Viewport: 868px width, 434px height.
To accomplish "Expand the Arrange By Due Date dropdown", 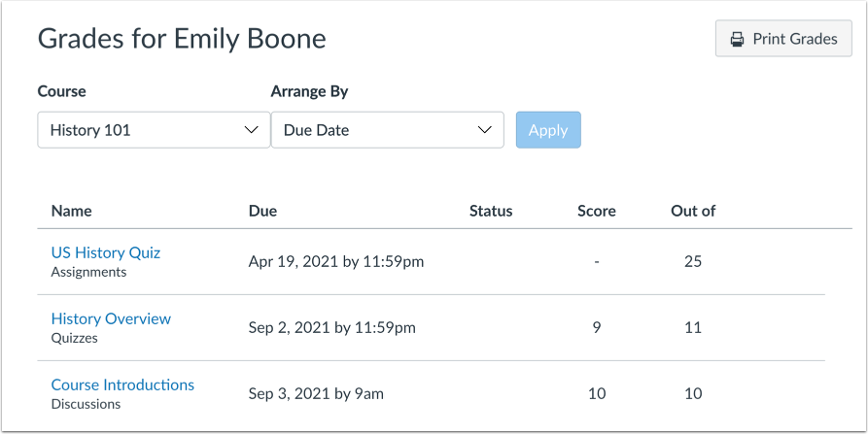I will click(x=386, y=130).
